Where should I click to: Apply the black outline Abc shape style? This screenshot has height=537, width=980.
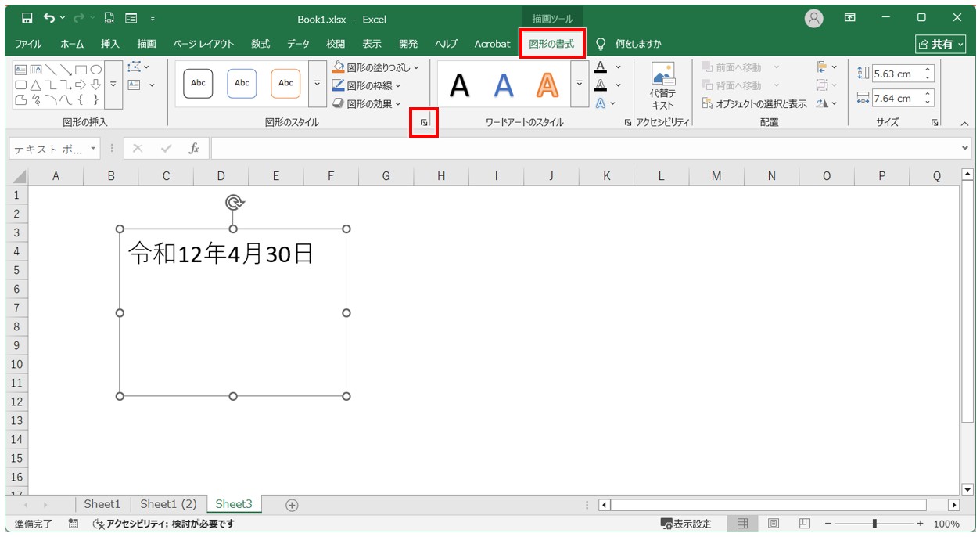click(x=198, y=83)
